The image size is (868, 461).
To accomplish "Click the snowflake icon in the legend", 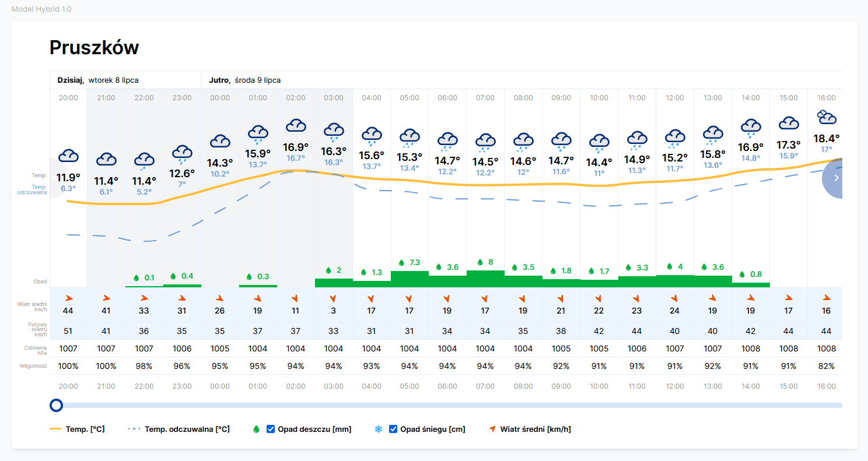I will (378, 430).
